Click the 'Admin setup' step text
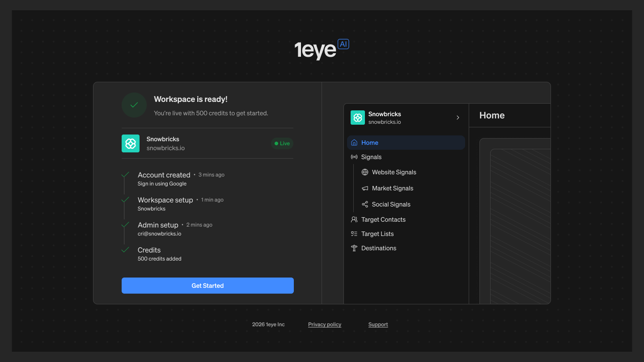644x362 pixels. click(x=158, y=225)
